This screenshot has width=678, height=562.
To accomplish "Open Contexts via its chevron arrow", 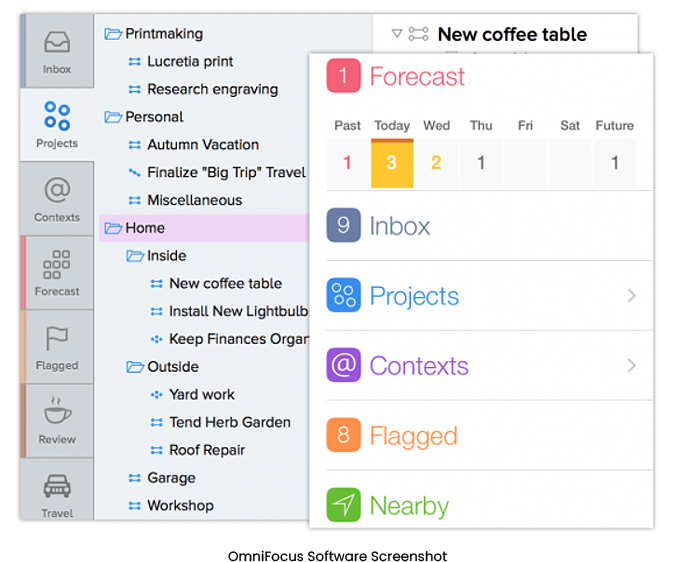I will (x=632, y=366).
